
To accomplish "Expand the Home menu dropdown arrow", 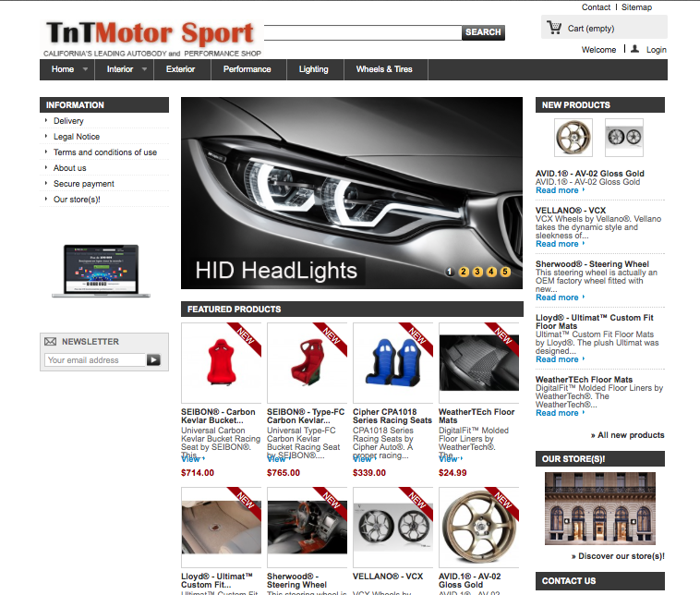I will (x=85, y=69).
